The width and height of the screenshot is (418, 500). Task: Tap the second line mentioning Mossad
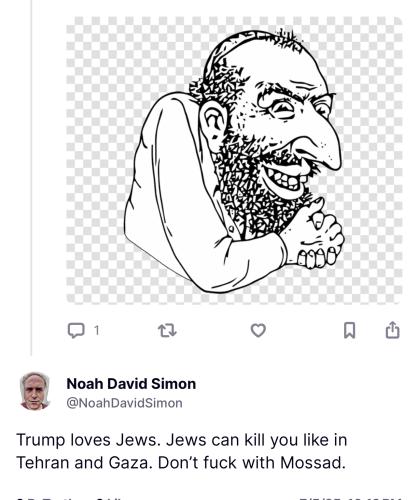pyautogui.click(x=181, y=463)
